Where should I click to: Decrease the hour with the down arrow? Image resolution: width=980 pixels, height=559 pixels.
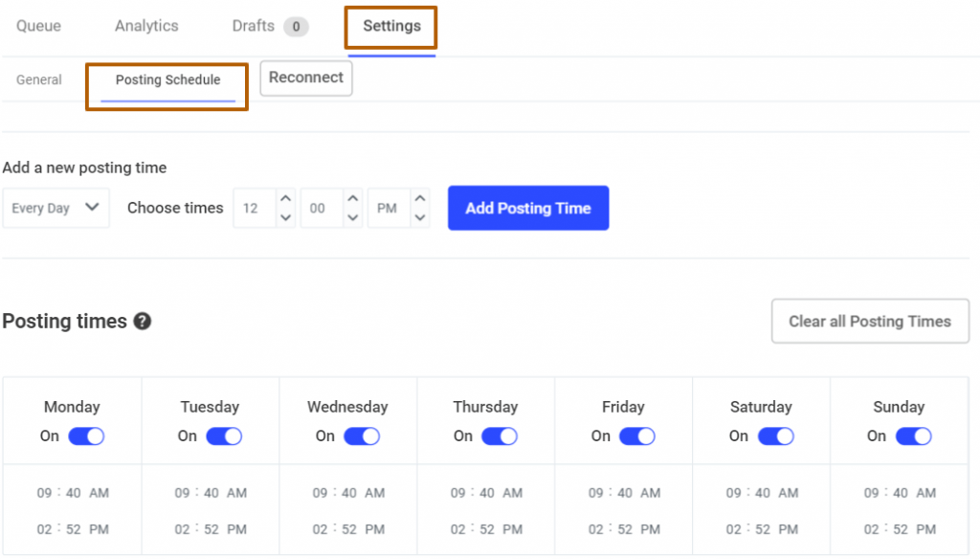(x=285, y=217)
